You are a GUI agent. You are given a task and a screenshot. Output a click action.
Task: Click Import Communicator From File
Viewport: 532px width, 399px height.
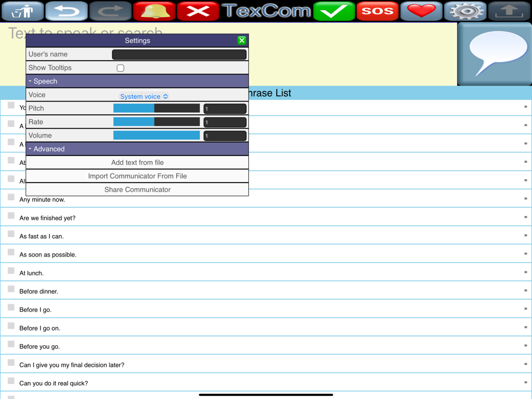137,176
